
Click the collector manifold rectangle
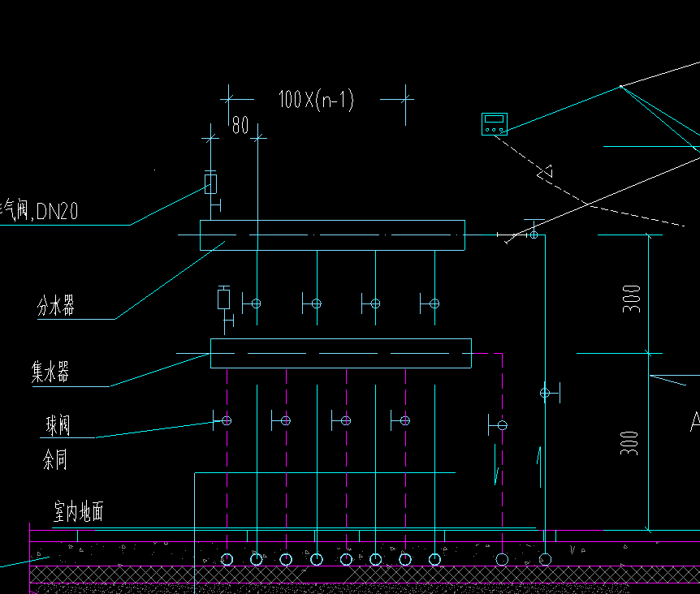pos(341,353)
